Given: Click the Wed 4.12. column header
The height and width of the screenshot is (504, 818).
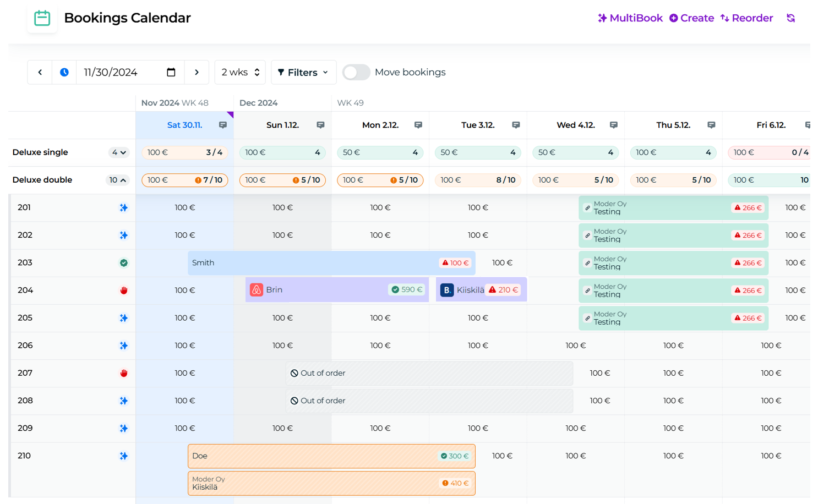Looking at the screenshot, I should coord(576,125).
